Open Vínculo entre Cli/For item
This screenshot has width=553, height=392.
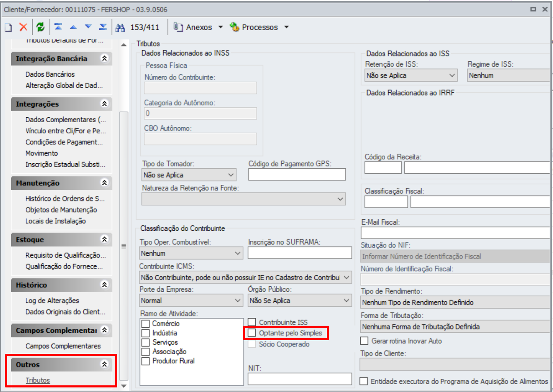pyautogui.click(x=65, y=131)
